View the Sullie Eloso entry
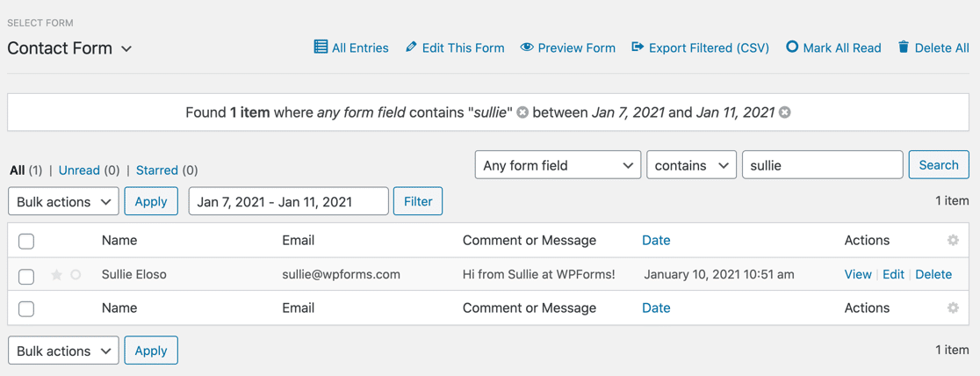The height and width of the screenshot is (376, 980). point(857,274)
